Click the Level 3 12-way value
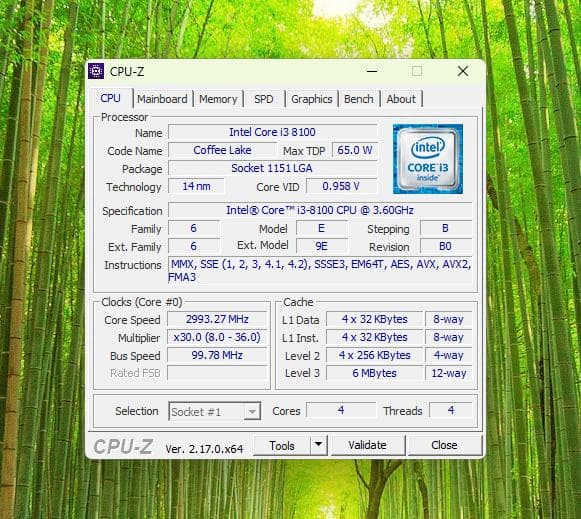Screen dimensions: 581x519 pos(448,373)
